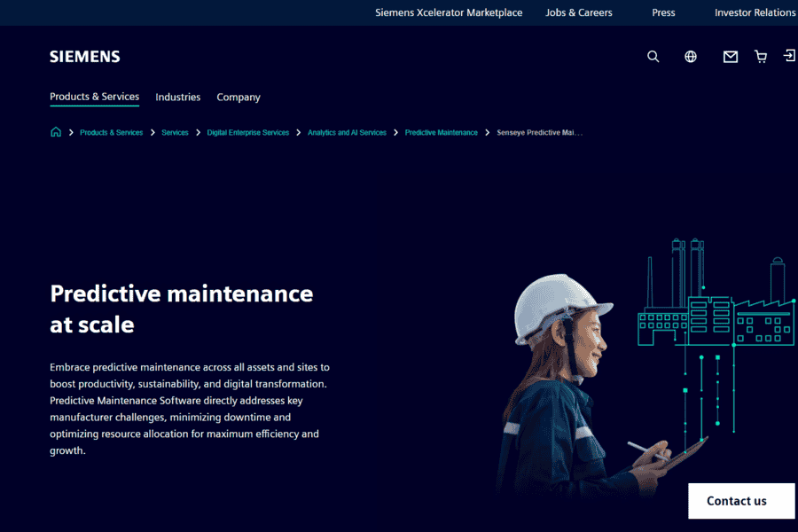Go to the home breadcrumb icon

coord(56,132)
